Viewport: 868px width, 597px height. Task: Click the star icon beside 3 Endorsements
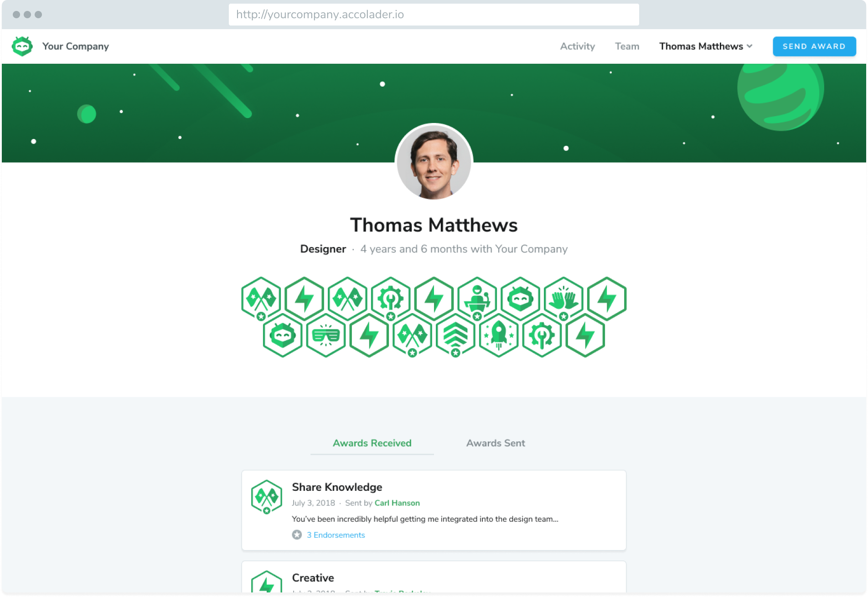point(297,535)
